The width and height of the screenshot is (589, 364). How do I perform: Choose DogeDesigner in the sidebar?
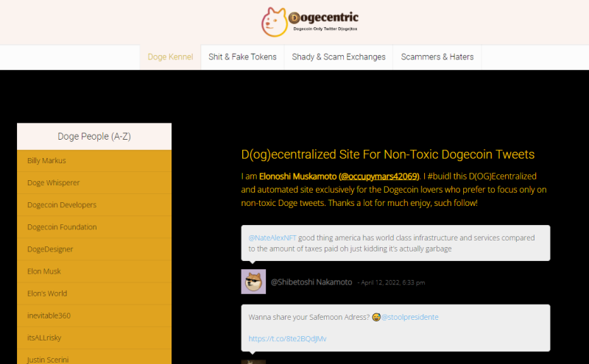[94, 249]
